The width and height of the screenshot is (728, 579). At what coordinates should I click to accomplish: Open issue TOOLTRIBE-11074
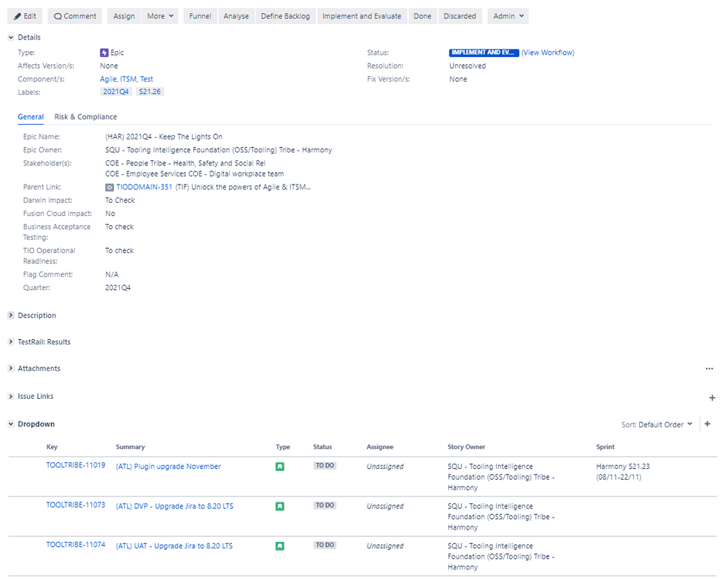[x=76, y=545]
